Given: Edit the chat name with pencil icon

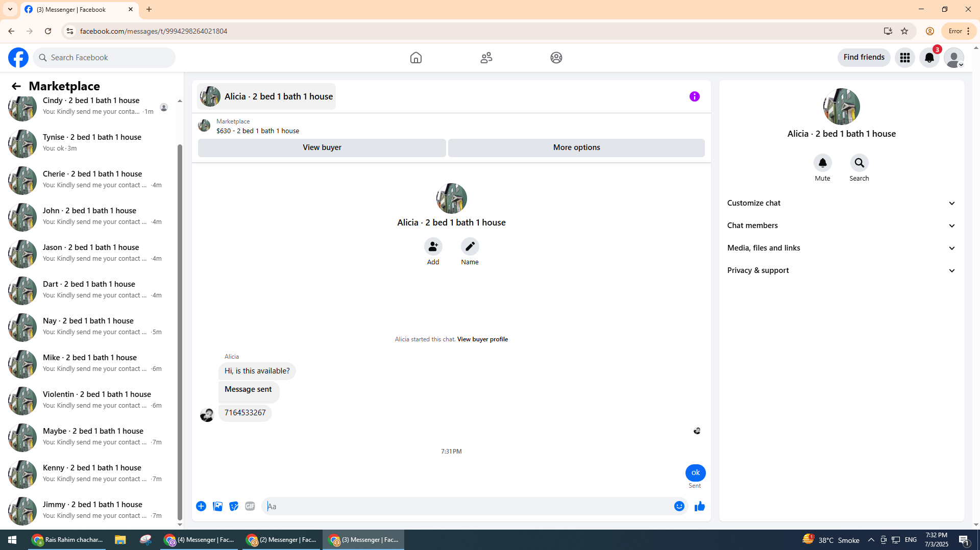Looking at the screenshot, I should point(470,247).
